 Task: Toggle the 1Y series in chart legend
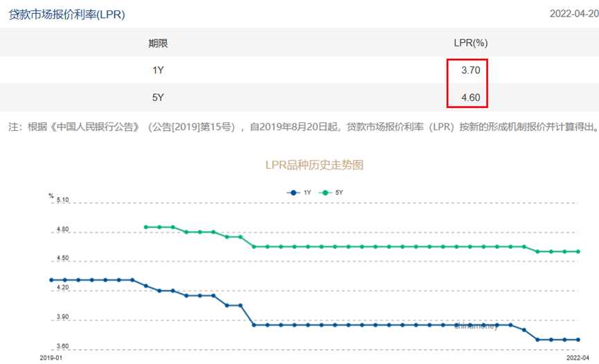(298, 192)
